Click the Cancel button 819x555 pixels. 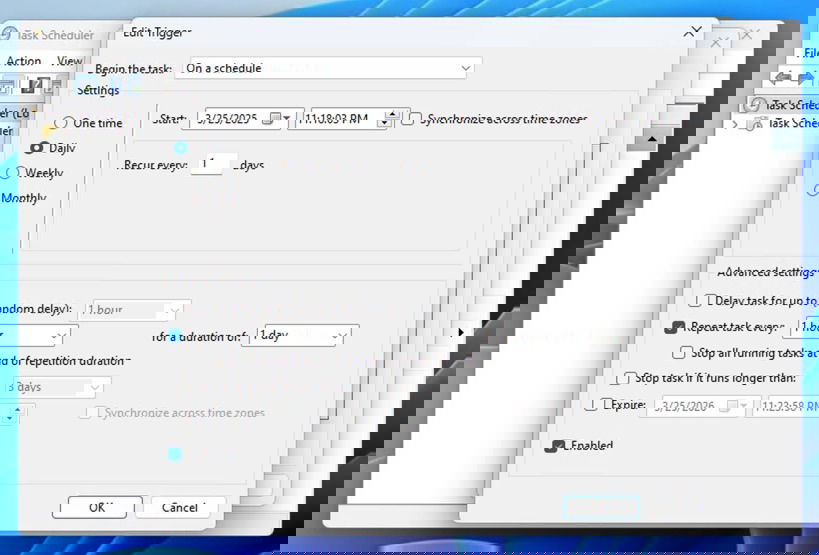pyautogui.click(x=183, y=507)
